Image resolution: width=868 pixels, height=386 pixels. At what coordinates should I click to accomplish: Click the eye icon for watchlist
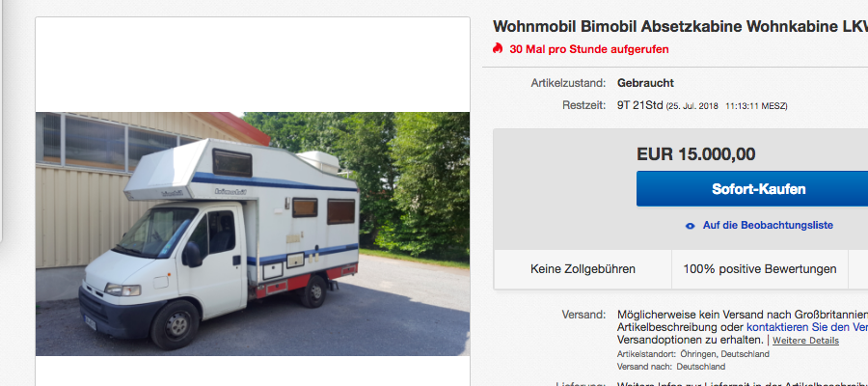690,226
